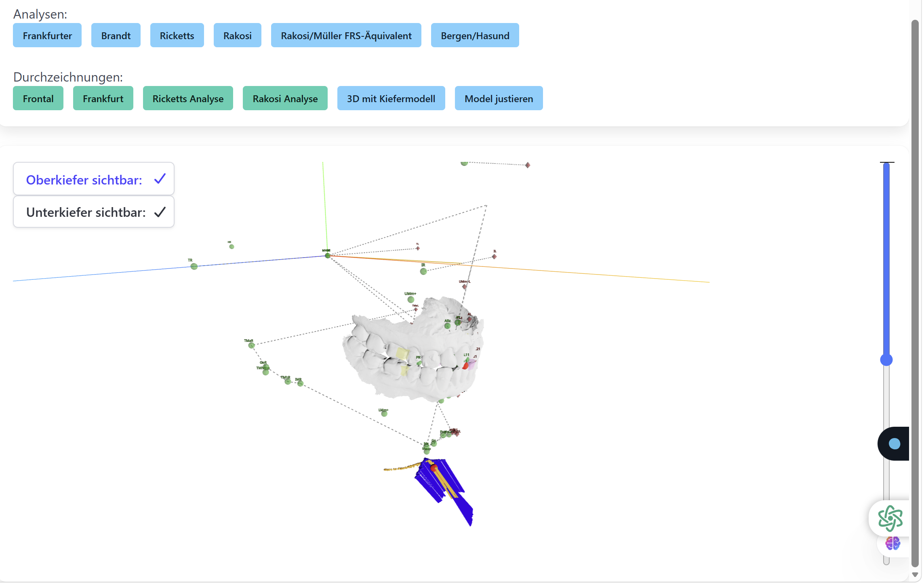Screen dimensions: 924x585
Task: Select the Ricketts analysis button
Action: pyautogui.click(x=177, y=36)
